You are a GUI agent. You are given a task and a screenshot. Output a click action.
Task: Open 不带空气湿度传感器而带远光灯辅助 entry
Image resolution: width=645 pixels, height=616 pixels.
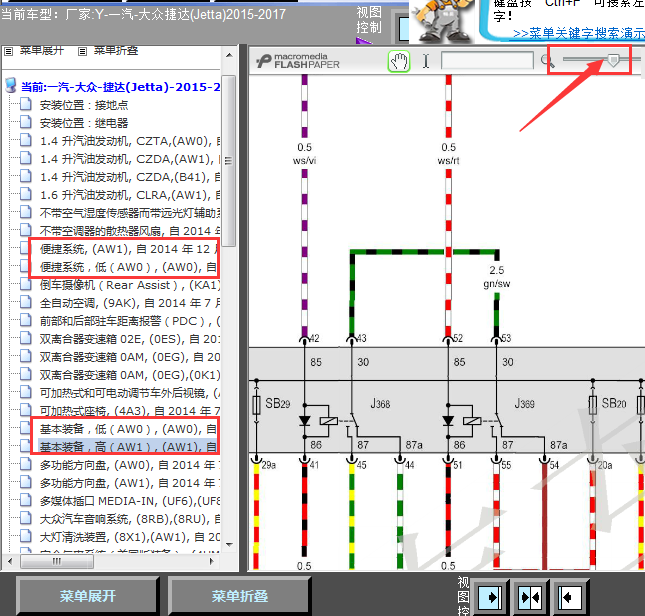tap(130, 213)
